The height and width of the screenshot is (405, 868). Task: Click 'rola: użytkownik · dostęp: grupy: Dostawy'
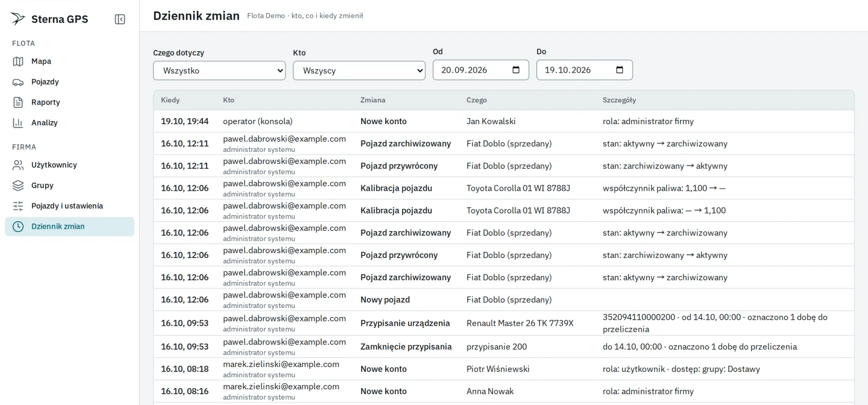(x=681, y=369)
